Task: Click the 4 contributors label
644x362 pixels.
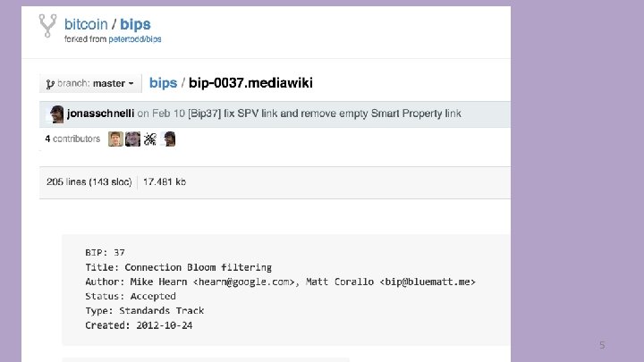Action: (72, 139)
